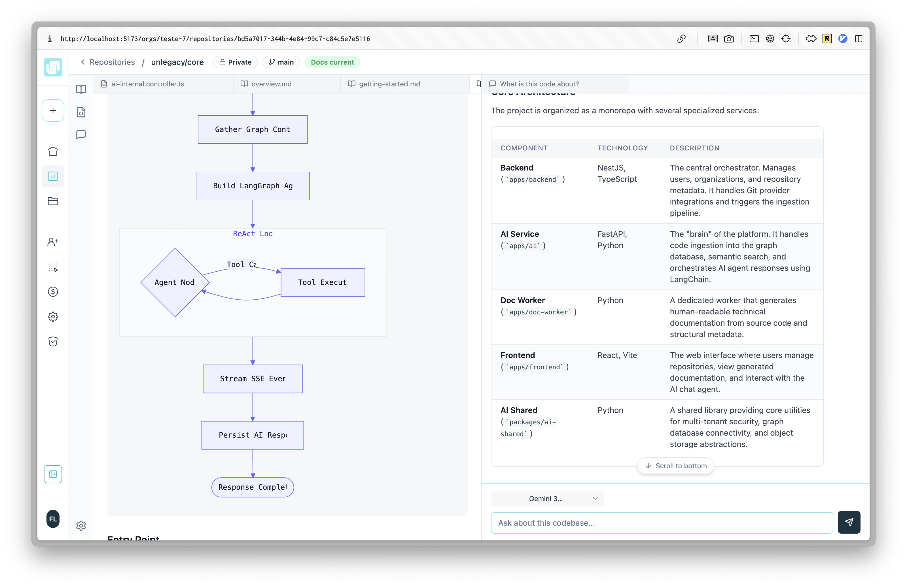Toggle the sidebar expand panel button
This screenshot has height=588, width=907.
pos(53,474)
